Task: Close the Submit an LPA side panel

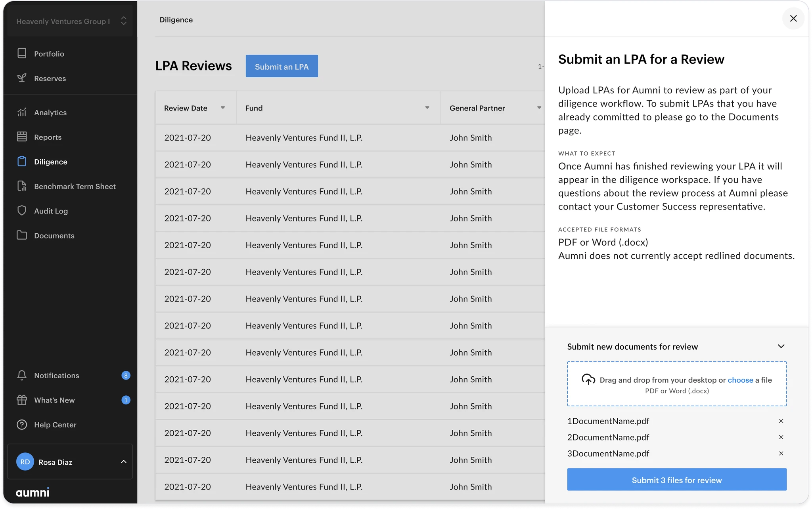Action: click(x=793, y=19)
